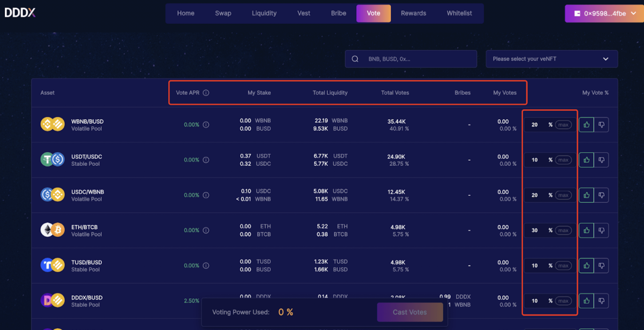Image resolution: width=644 pixels, height=330 pixels.
Task: Open the Liquidity tab
Action: point(264,13)
